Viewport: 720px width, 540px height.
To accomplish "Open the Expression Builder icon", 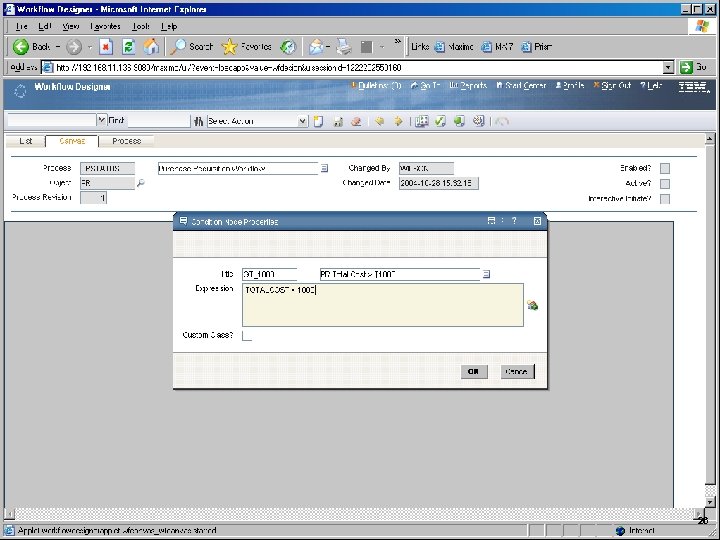I will (x=532, y=305).
